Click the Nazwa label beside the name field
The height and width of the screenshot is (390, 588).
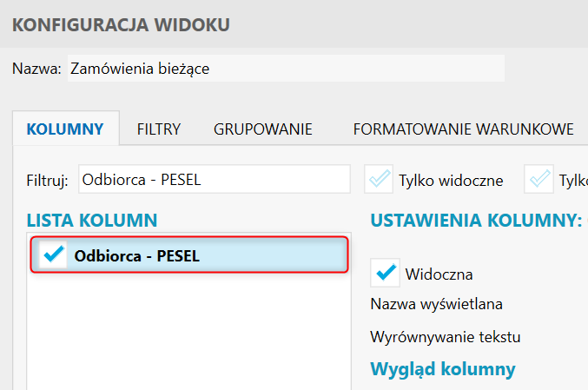tap(36, 69)
